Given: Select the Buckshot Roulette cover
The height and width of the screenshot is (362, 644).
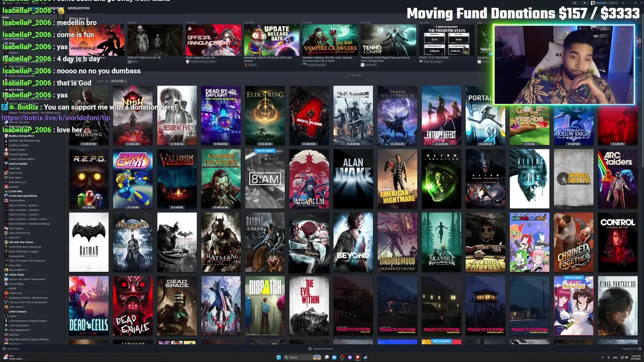Looking at the screenshot, I should tap(486, 242).
